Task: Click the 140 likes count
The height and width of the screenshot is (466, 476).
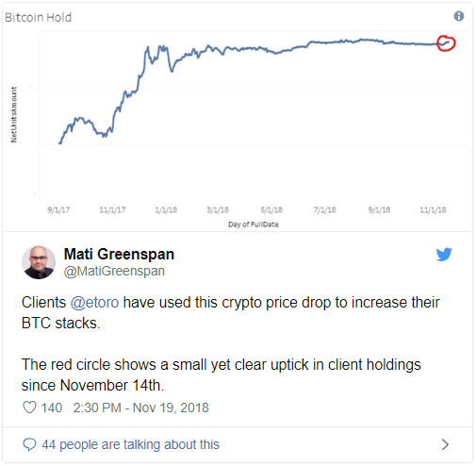Action: 52,408
